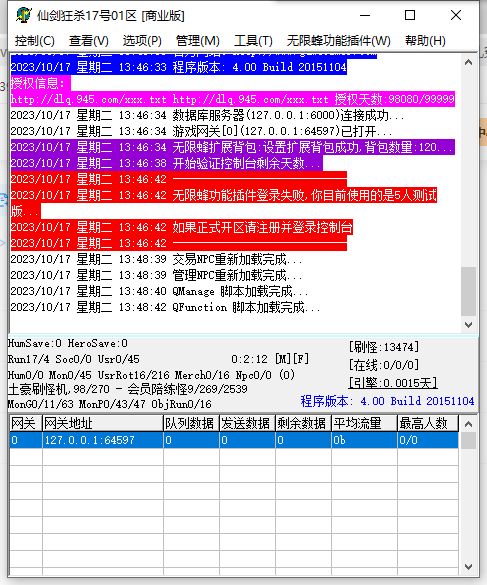
Task: Click the 0:2:12 uptime timer
Action: 249,359
